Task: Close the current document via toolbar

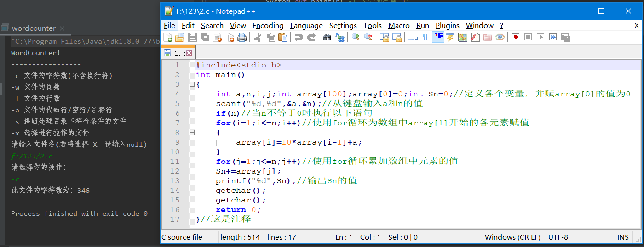Action: point(217,37)
